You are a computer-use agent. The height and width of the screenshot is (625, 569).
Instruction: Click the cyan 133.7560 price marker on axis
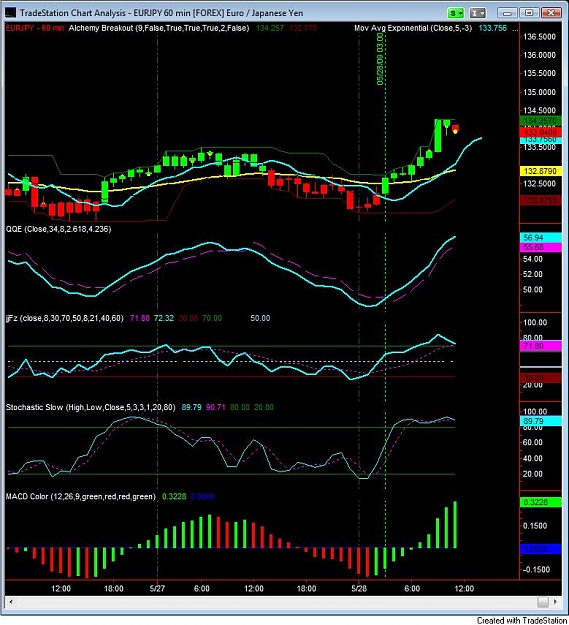(541, 140)
